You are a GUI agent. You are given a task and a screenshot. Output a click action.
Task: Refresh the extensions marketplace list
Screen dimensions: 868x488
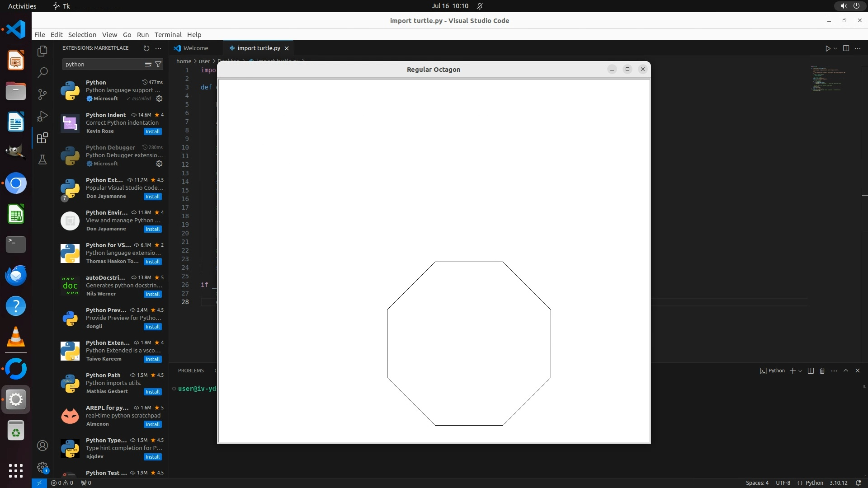pyautogui.click(x=146, y=48)
